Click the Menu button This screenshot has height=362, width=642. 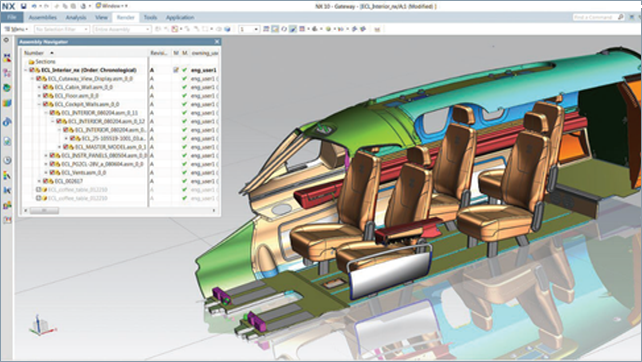pyautogui.click(x=16, y=29)
